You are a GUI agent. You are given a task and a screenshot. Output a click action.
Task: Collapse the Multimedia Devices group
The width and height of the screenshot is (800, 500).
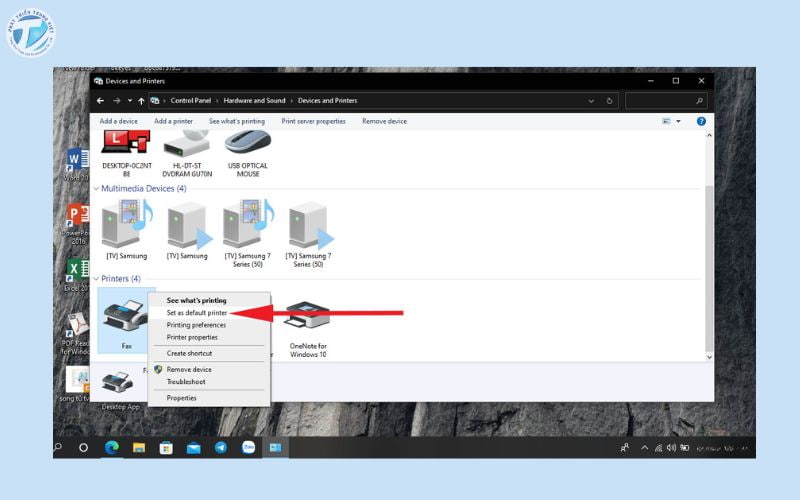[97, 188]
